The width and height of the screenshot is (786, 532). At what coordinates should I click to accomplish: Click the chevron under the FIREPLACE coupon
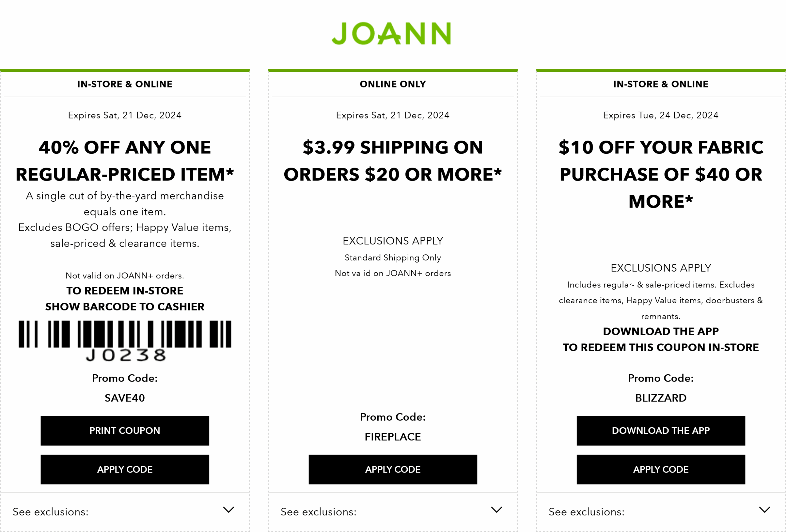[496, 510]
